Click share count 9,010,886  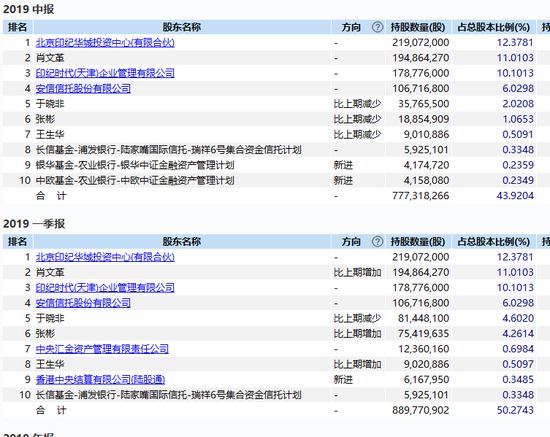coord(426,135)
